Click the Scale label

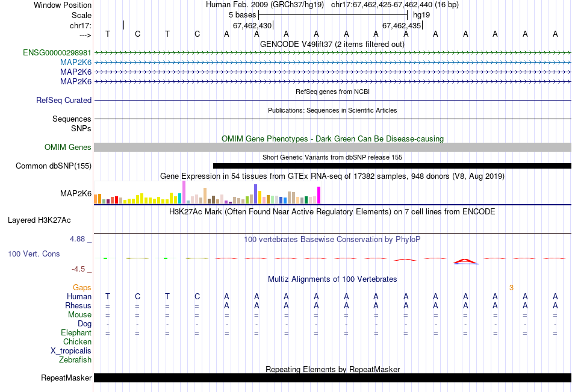pyautogui.click(x=81, y=15)
